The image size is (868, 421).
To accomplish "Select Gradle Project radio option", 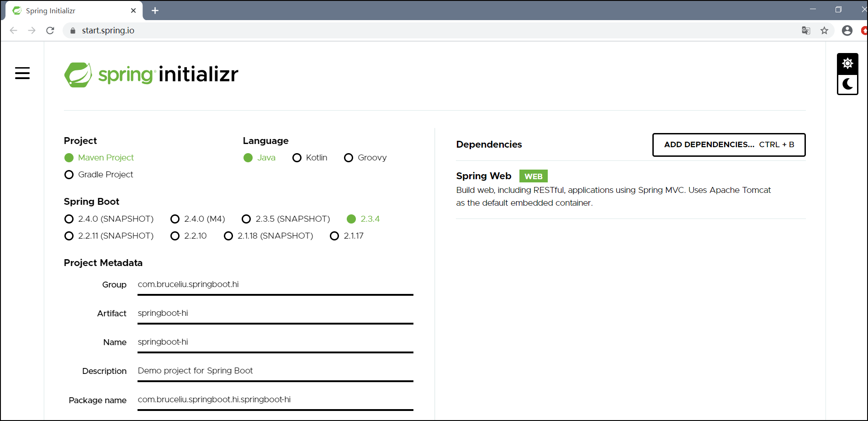I will pos(99,175).
